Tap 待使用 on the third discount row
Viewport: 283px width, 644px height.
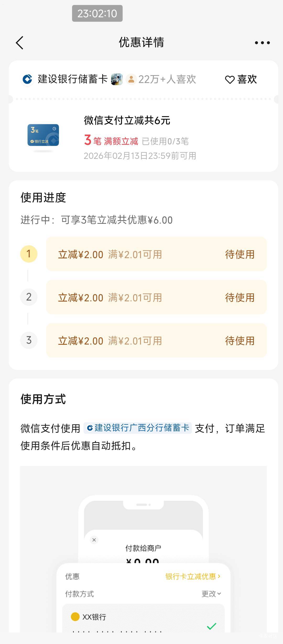pos(240,341)
